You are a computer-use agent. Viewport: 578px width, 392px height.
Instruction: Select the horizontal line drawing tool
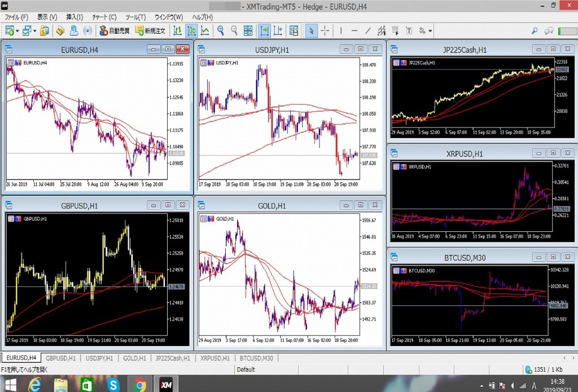354,30
